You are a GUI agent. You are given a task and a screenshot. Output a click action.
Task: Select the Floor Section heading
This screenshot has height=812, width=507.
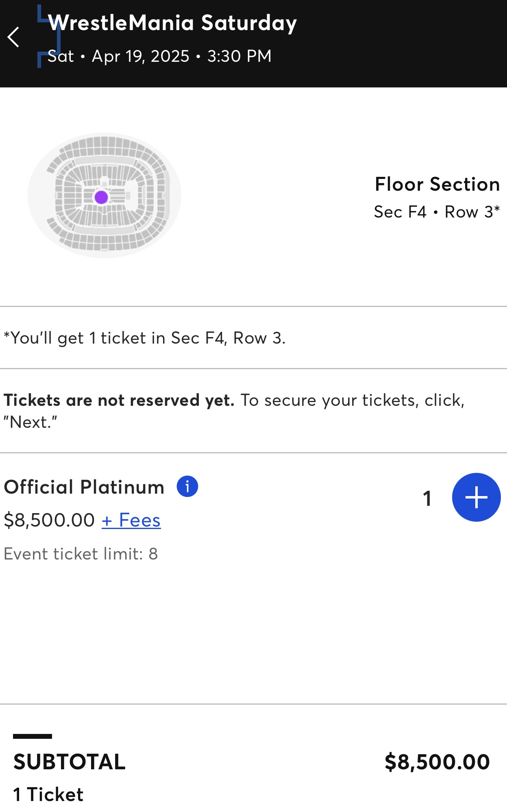coord(437,184)
